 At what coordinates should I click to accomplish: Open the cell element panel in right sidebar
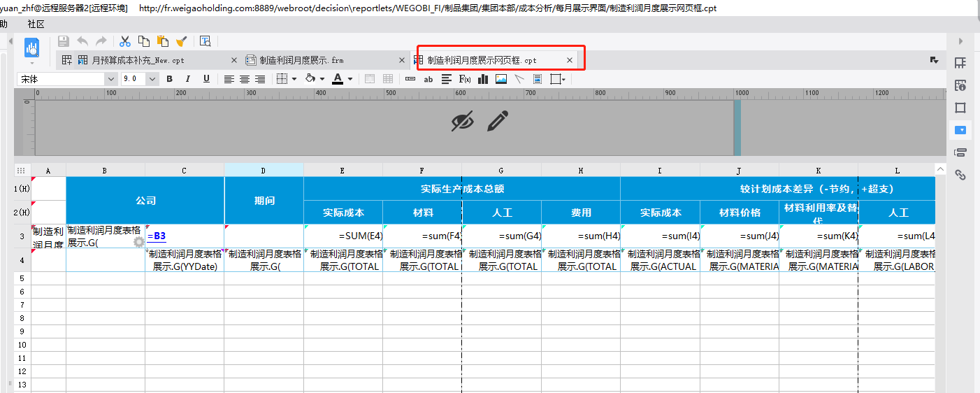(960, 63)
